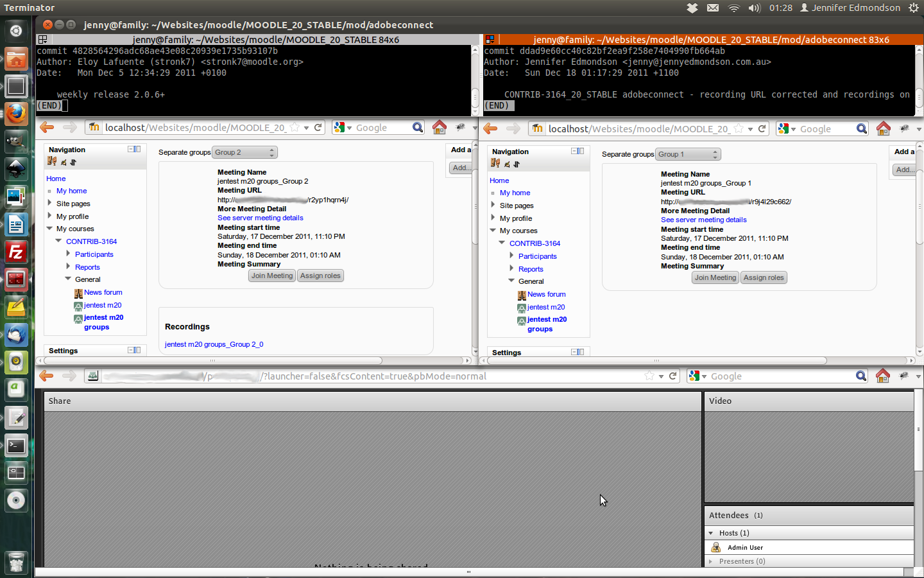
Task: Open the Terminator application menu
Action: [x=30, y=8]
